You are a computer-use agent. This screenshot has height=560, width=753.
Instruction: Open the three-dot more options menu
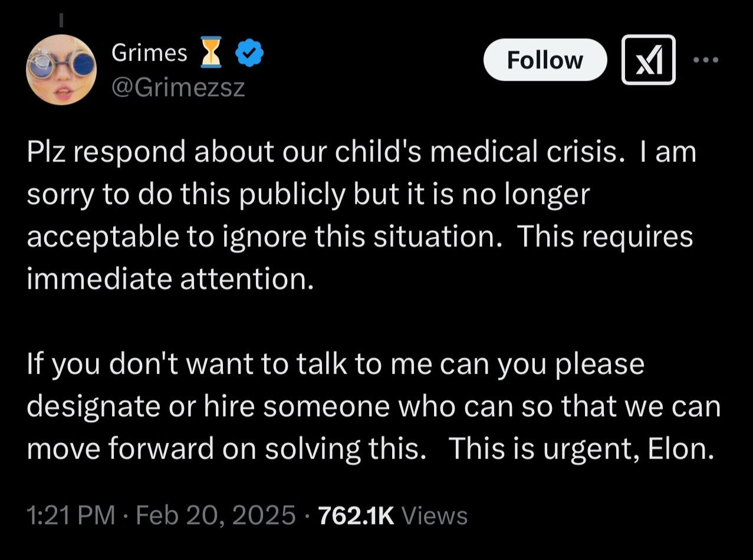pos(705,60)
